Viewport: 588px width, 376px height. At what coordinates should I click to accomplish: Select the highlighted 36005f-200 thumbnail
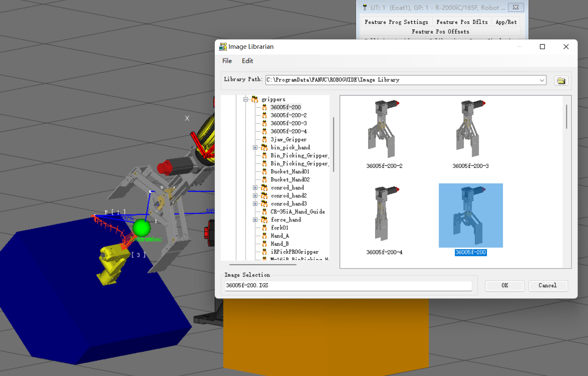tap(470, 216)
